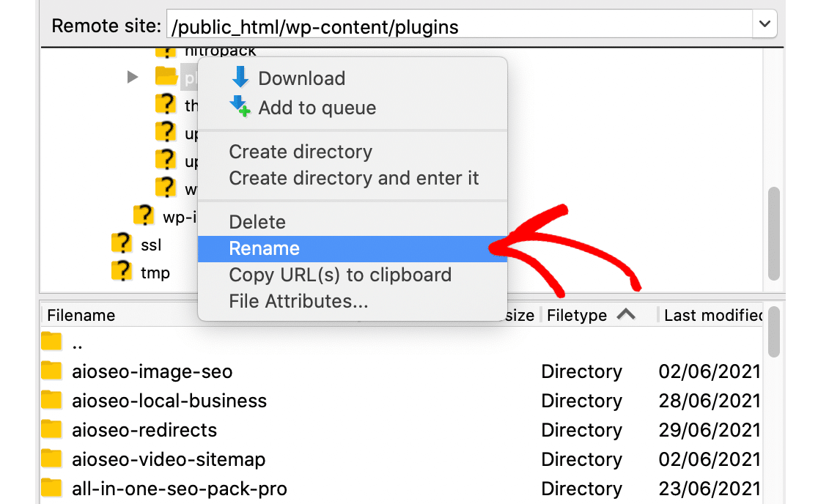
Task: Click the parent directory folder icon
Action: 51,341
